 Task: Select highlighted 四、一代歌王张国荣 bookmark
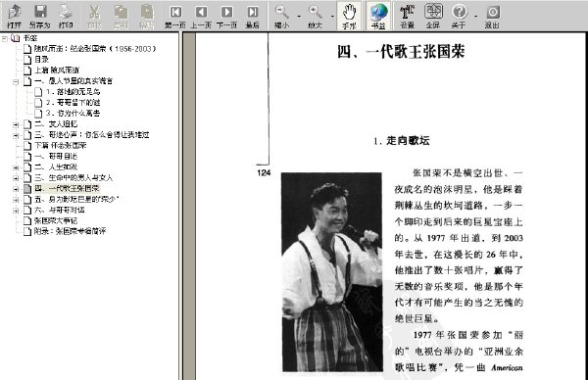point(67,188)
